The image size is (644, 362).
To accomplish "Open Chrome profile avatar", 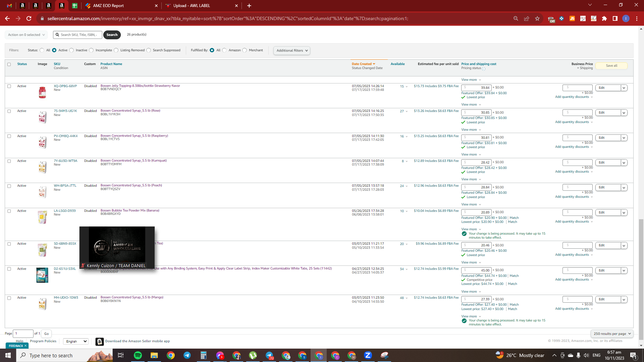I will pyautogui.click(x=626, y=18).
